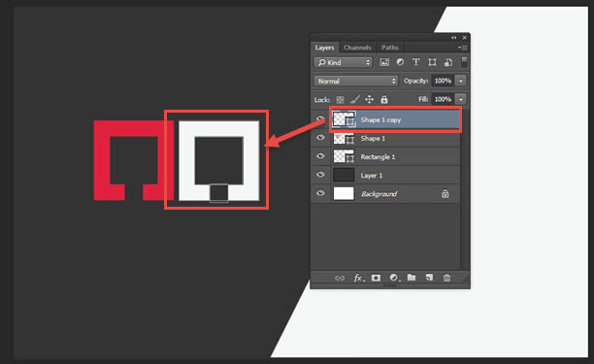The width and height of the screenshot is (594, 364).
Task: Switch to the Paths tab
Action: point(390,48)
